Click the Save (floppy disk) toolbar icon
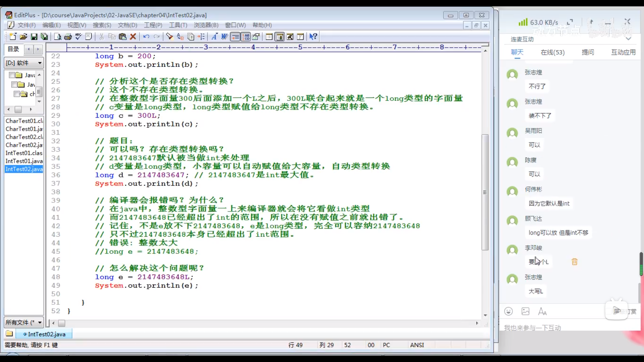This screenshot has width=644, height=362. click(x=34, y=37)
